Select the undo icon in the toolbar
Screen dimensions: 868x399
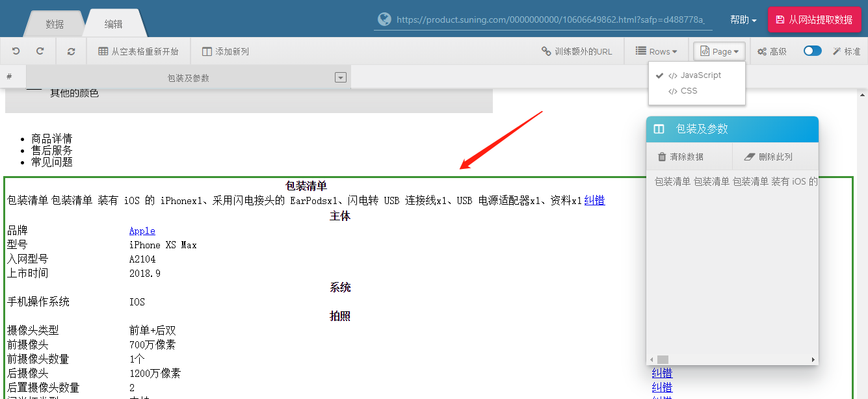(x=16, y=51)
